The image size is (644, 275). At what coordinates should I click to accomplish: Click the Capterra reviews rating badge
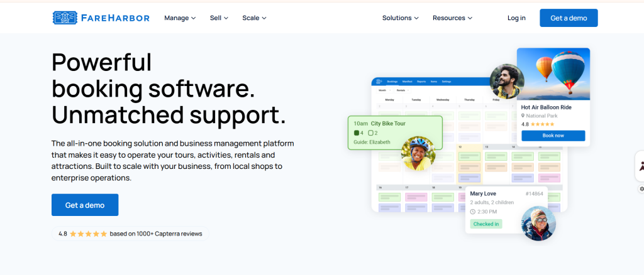tap(130, 234)
